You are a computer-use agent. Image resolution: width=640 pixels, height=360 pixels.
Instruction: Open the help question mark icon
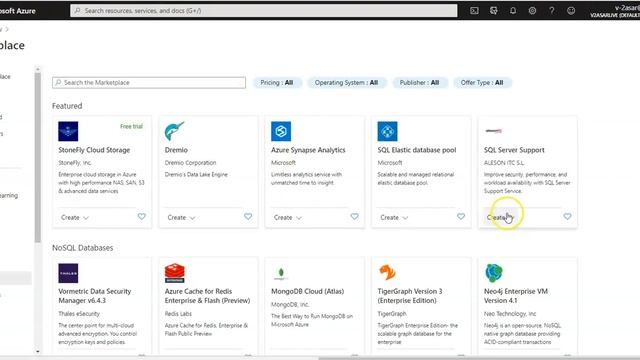coord(551,11)
